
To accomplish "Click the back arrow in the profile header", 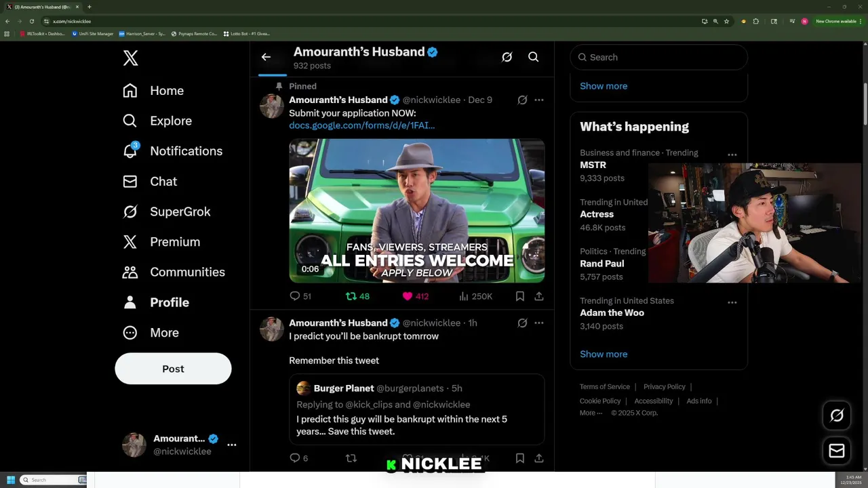I will coord(266,57).
